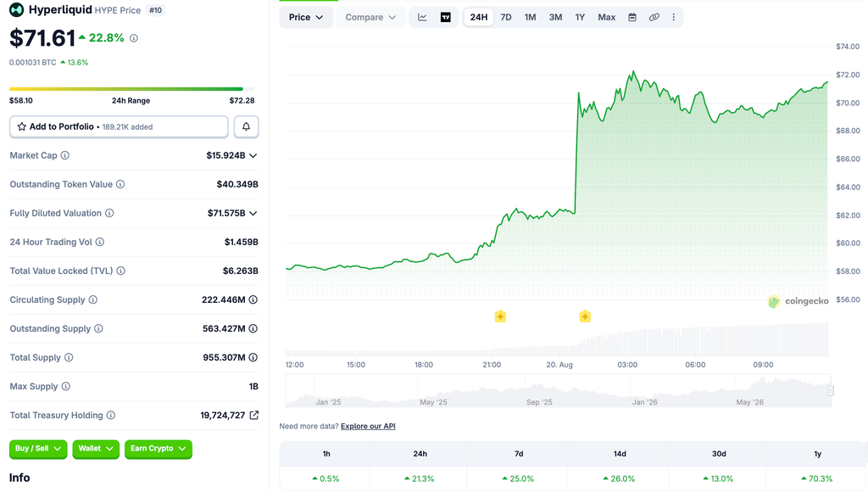Viewport: 868px width, 492px height.
Task: Click the Info section heading
Action: tap(19, 478)
